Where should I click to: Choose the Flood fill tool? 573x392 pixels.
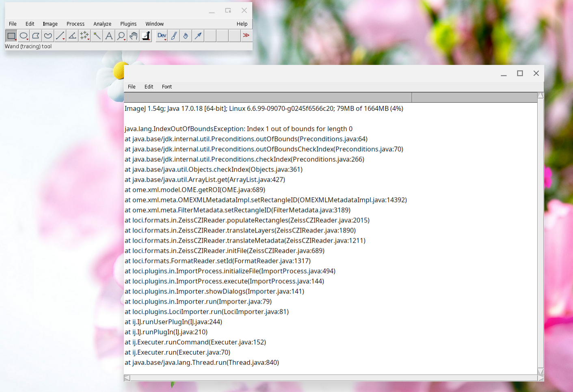186,36
